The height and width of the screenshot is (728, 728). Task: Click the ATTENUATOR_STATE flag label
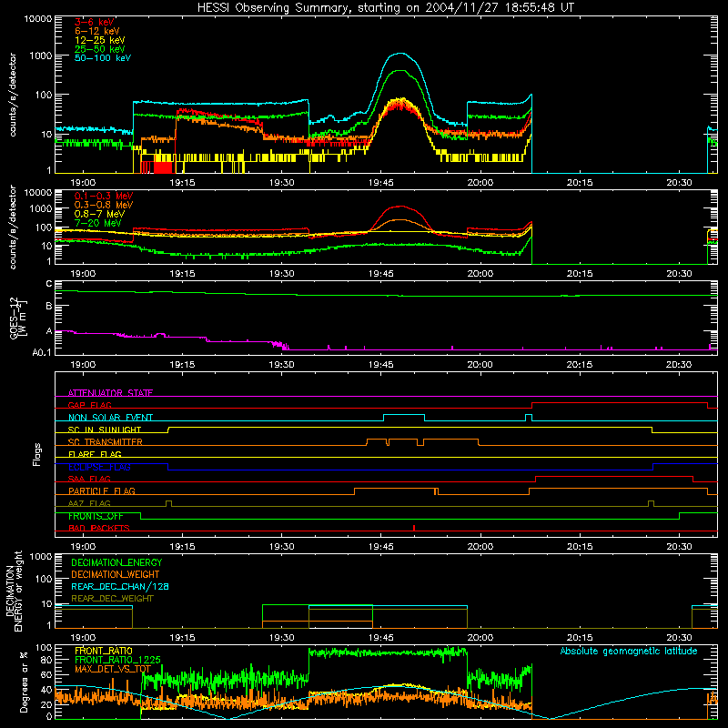[110, 393]
